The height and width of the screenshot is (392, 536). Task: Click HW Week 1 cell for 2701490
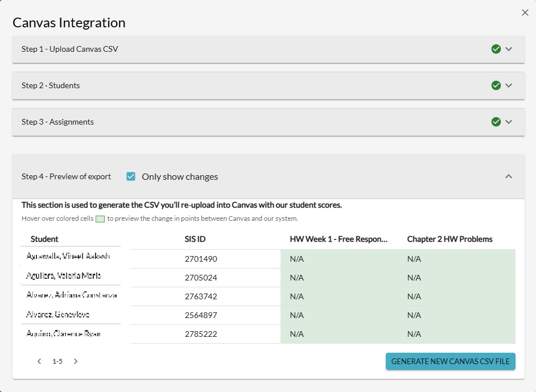click(339, 259)
